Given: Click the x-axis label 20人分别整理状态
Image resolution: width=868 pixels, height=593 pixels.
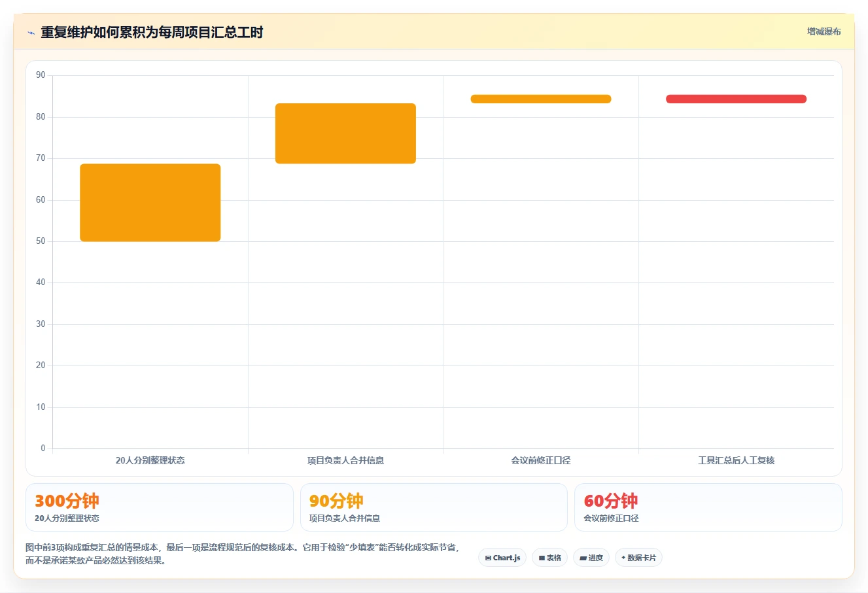Looking at the screenshot, I should point(150,460).
